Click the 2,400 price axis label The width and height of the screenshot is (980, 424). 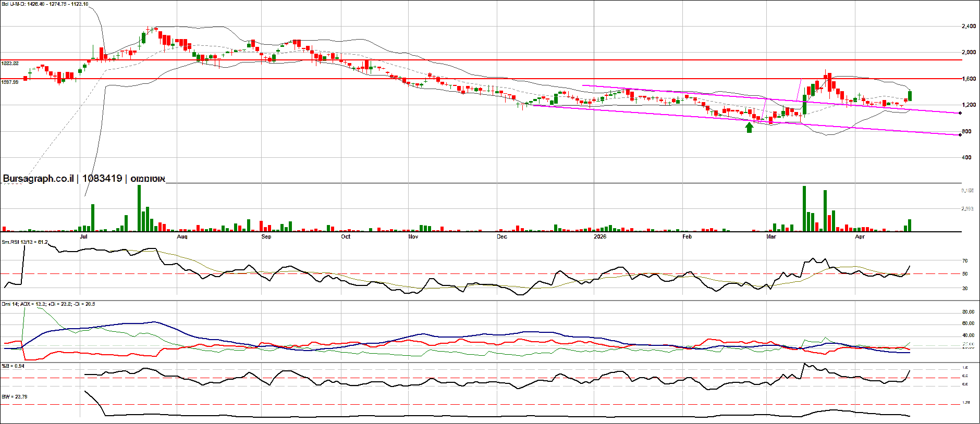pyautogui.click(x=969, y=26)
